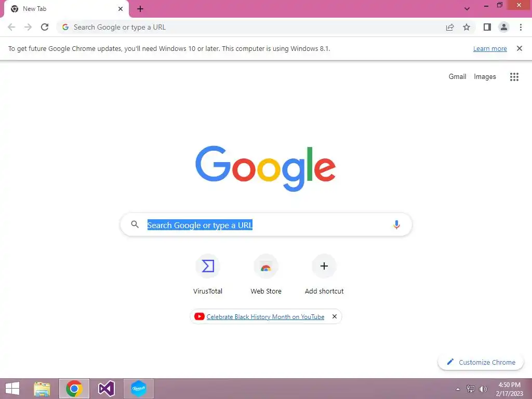Image resolution: width=532 pixels, height=399 pixels.
Task: Expand the tab search chevron
Action: pos(467,9)
